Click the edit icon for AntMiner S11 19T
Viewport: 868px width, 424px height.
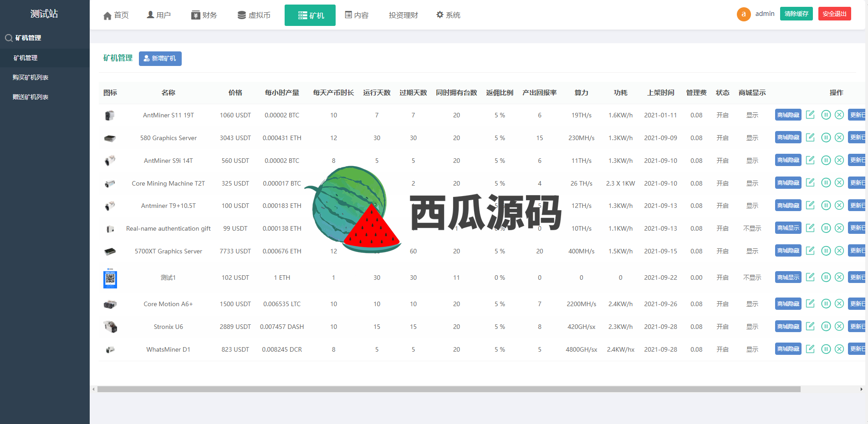click(810, 115)
